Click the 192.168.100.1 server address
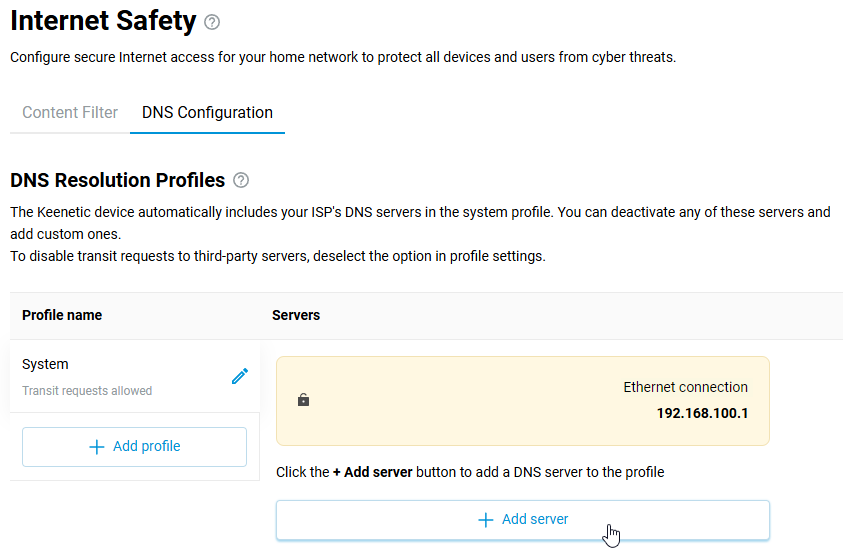The height and width of the screenshot is (557, 843). click(x=702, y=413)
